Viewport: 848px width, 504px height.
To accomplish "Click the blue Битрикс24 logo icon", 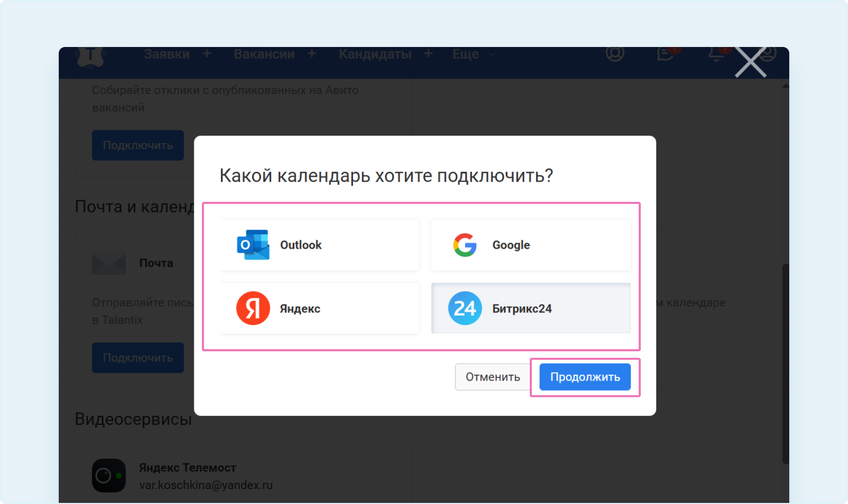I will 465,308.
